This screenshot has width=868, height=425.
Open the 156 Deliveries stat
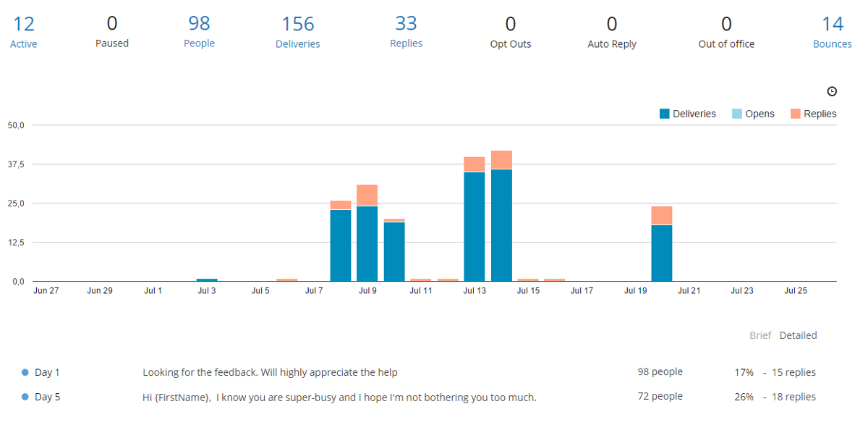coord(297,32)
